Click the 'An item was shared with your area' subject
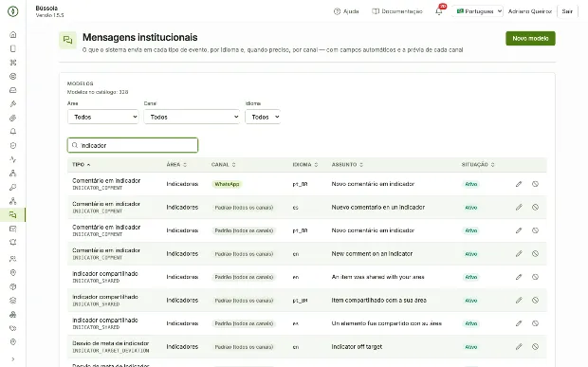Screen dimensions: 588x367 (378, 277)
